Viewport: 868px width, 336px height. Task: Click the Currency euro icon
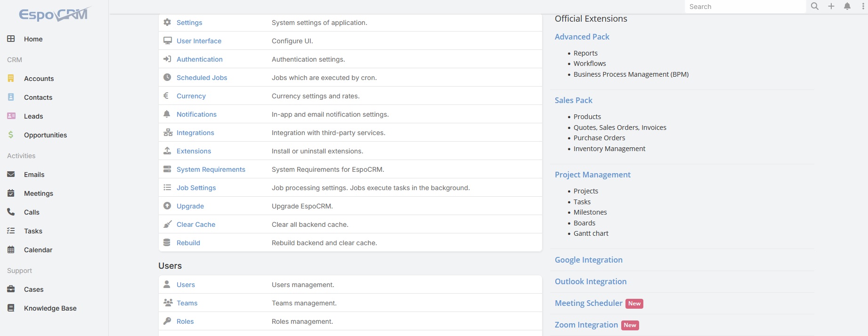pyautogui.click(x=166, y=96)
